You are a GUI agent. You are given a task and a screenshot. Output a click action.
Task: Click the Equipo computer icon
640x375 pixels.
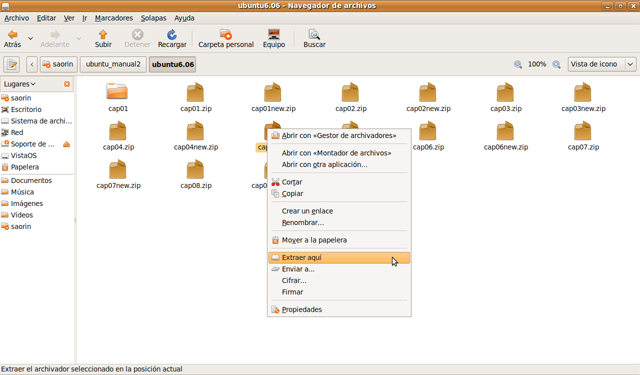click(274, 35)
